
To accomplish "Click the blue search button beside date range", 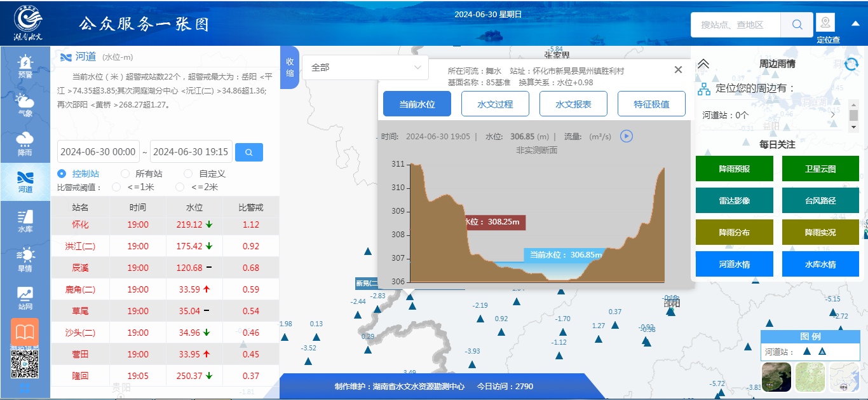I will [x=249, y=152].
